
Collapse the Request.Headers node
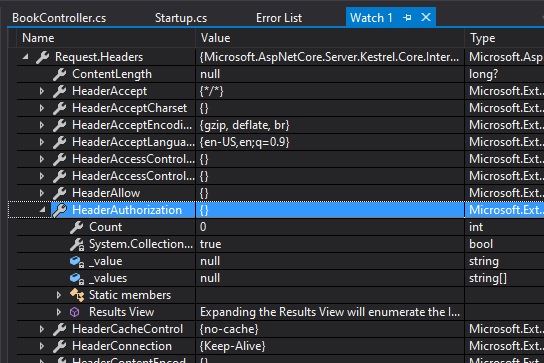25,57
